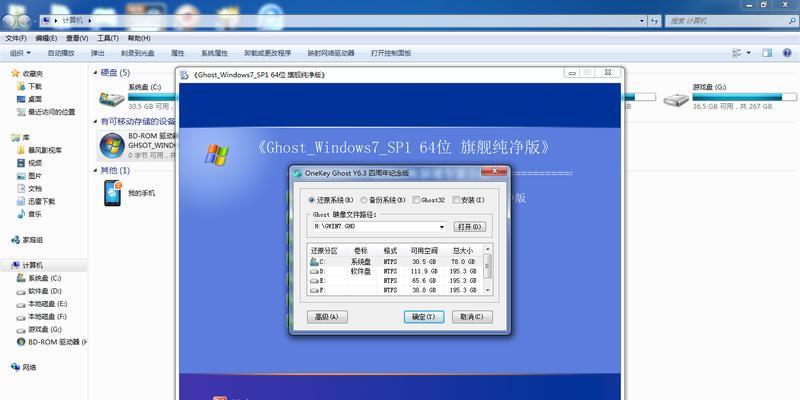
Task: Collapse the 其他 (1) group
Action: pyautogui.click(x=95, y=170)
